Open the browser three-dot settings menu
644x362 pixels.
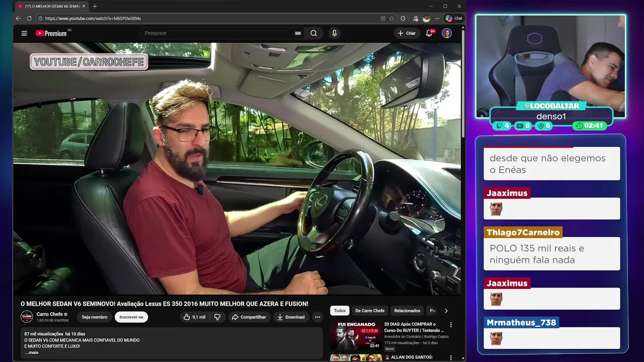tap(437, 19)
